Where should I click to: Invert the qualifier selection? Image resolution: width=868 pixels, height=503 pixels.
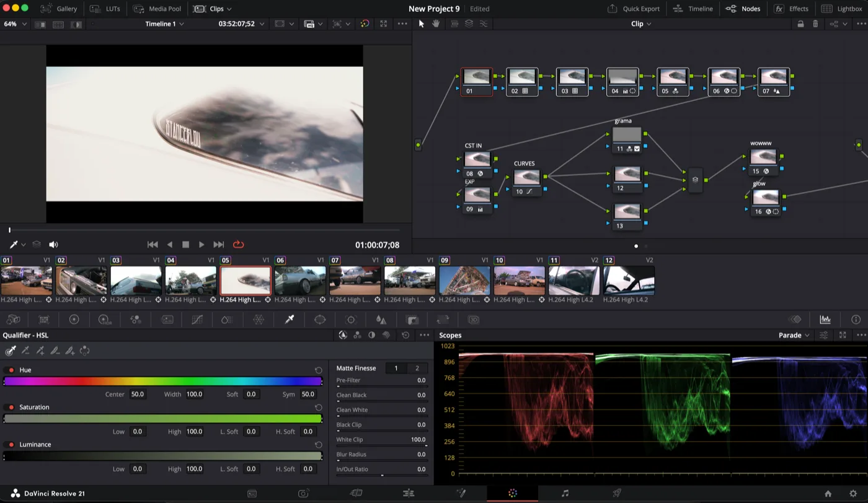click(85, 351)
